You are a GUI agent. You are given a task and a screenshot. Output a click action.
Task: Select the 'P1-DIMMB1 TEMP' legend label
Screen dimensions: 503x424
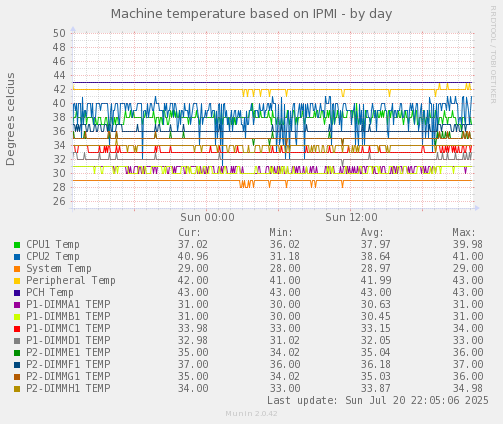68,316
